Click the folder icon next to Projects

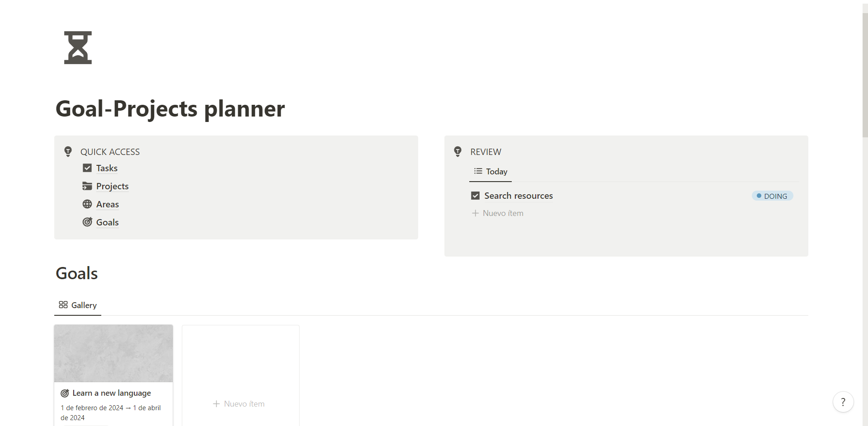(x=87, y=186)
